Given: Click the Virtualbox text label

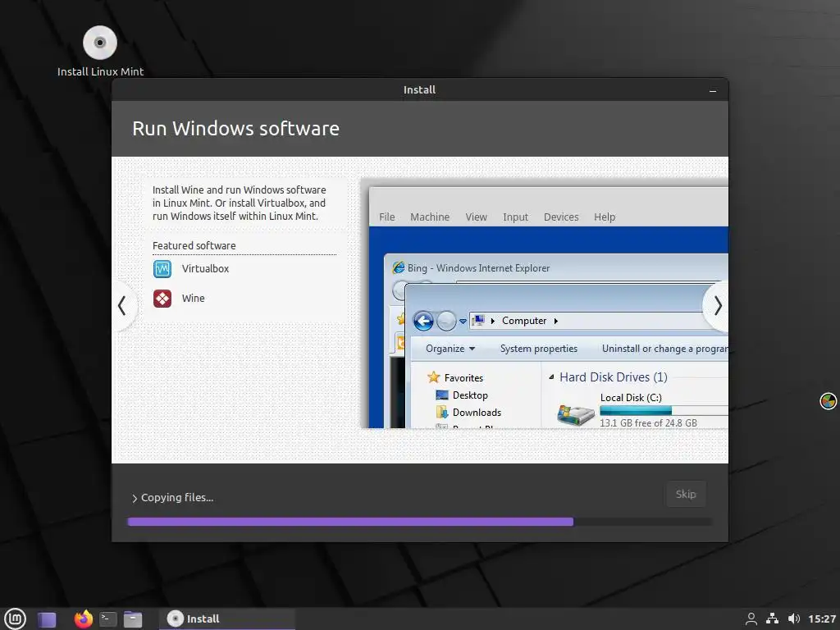Looking at the screenshot, I should (205, 269).
